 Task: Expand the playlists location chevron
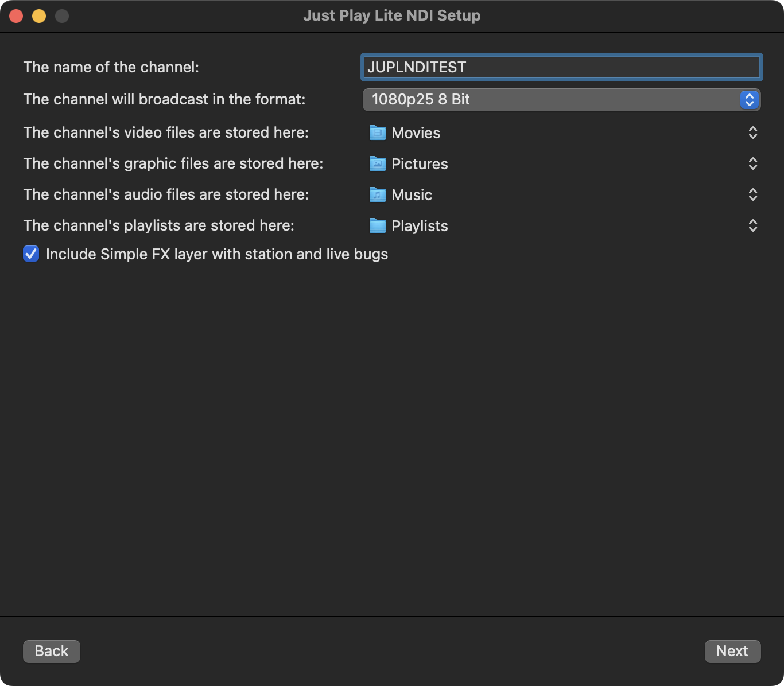[x=752, y=225]
